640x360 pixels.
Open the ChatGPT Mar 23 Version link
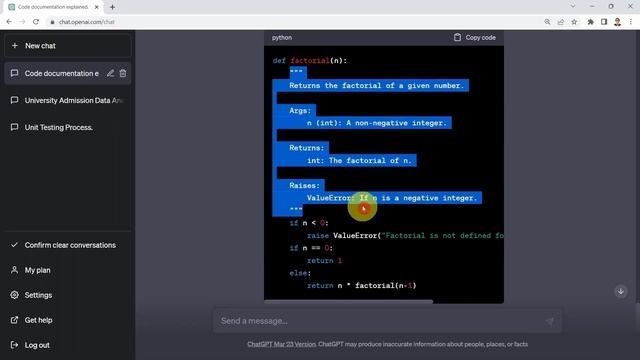pos(281,344)
